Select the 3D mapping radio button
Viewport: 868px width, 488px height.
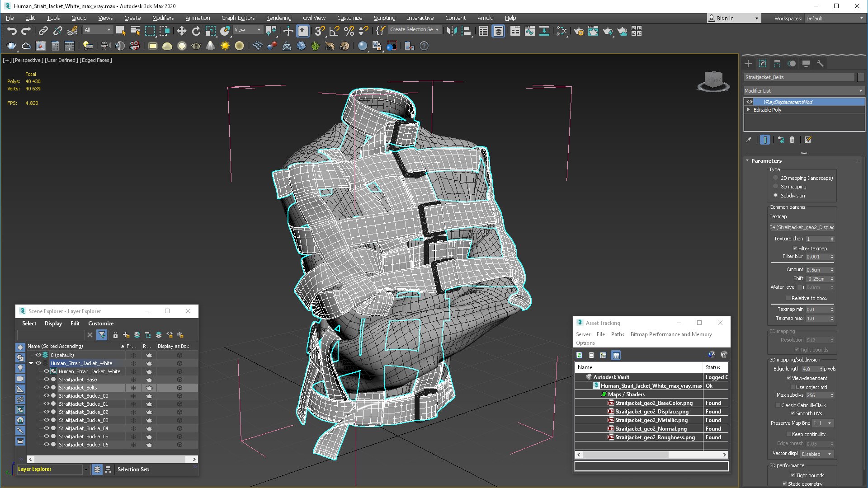point(776,187)
